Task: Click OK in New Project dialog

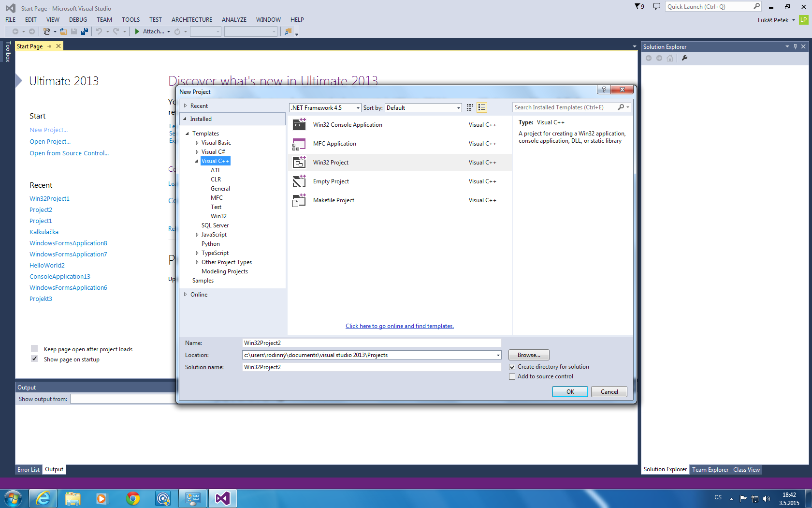Action: [x=570, y=392]
